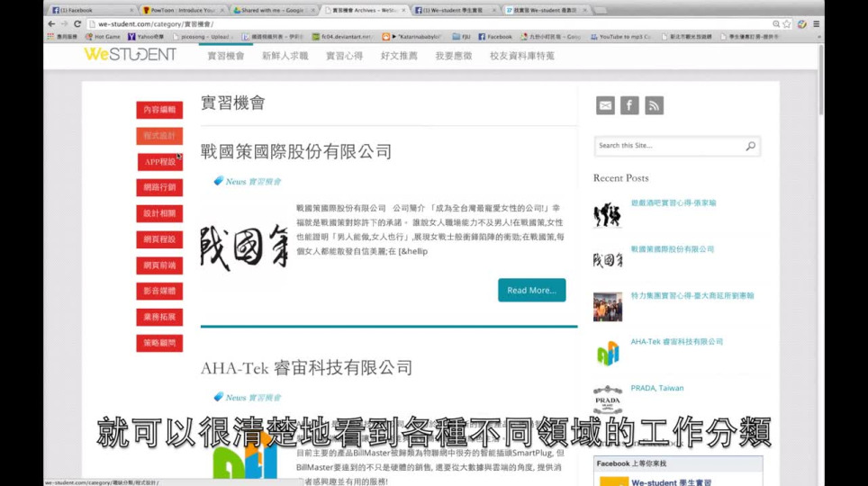
Task: Select the 程式設計 category button
Action: [x=159, y=136]
